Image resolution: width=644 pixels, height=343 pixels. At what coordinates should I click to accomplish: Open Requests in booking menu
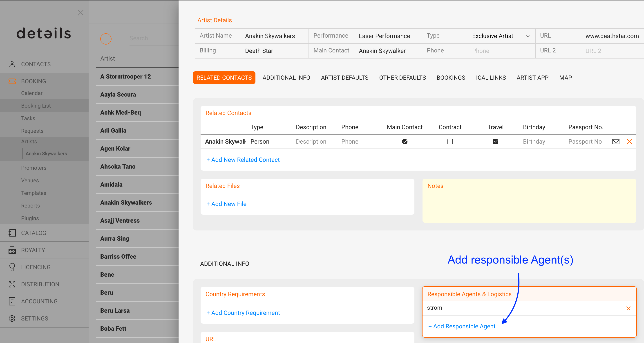tap(32, 131)
